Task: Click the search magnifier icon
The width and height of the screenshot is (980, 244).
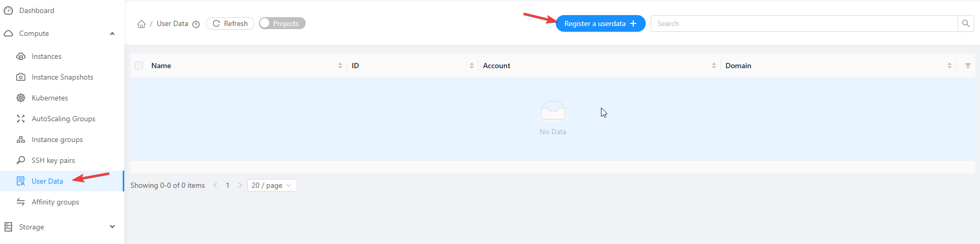Action: pyautogui.click(x=965, y=23)
